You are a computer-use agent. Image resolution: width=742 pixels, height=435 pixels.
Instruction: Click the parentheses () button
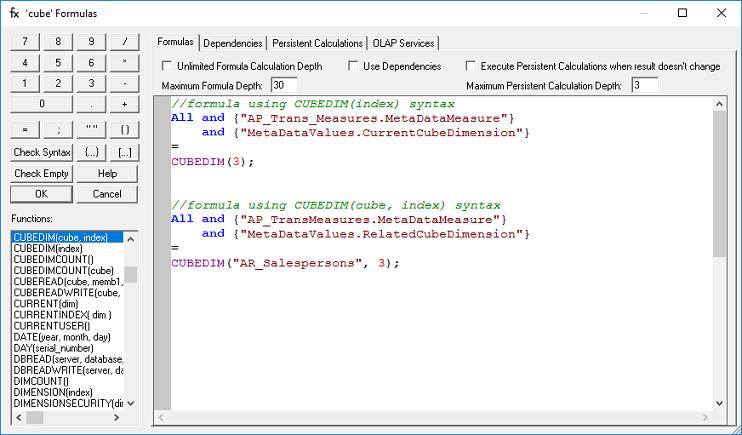[x=124, y=129]
